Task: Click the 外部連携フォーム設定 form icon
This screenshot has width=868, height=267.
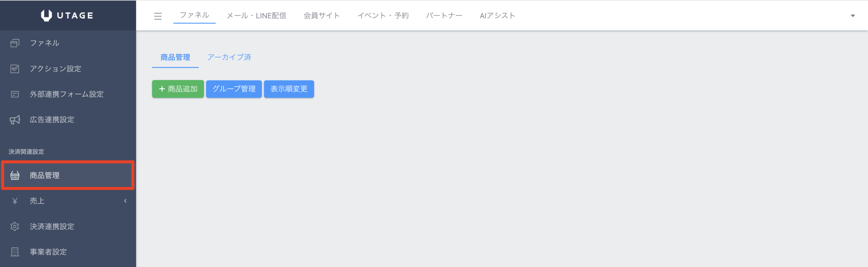Action: 15,94
